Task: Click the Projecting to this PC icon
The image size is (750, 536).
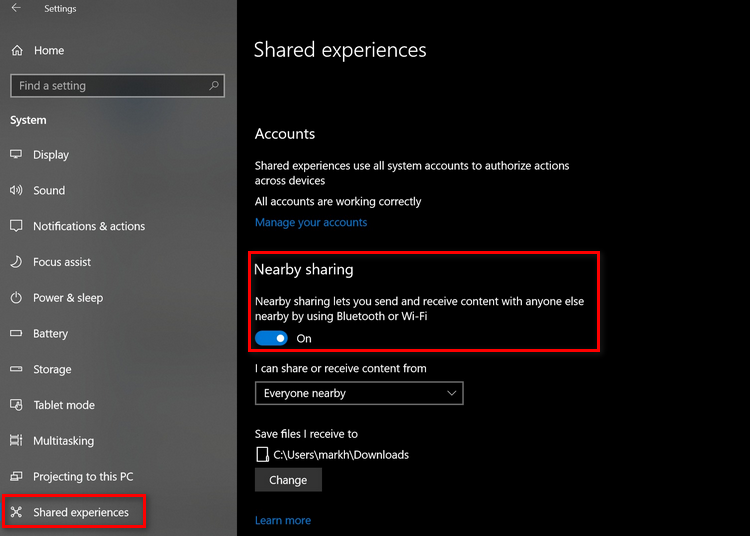Action: 16,476
